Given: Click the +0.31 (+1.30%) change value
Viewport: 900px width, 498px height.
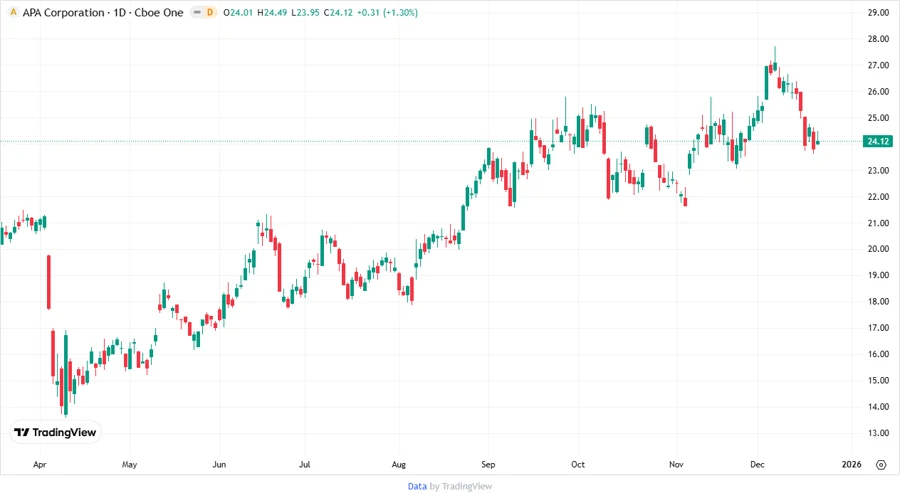Looking at the screenshot, I should 387,13.
